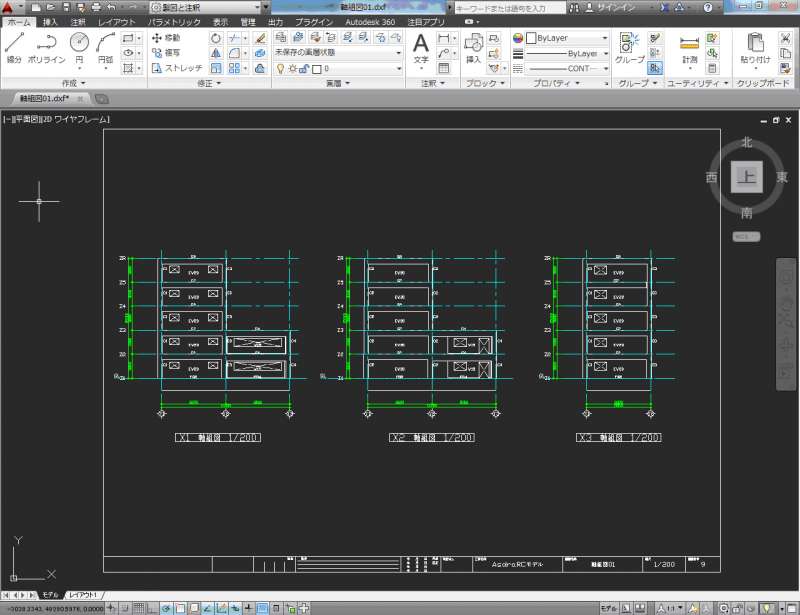Select the 文字 (Text) annotation tool

click(x=421, y=46)
